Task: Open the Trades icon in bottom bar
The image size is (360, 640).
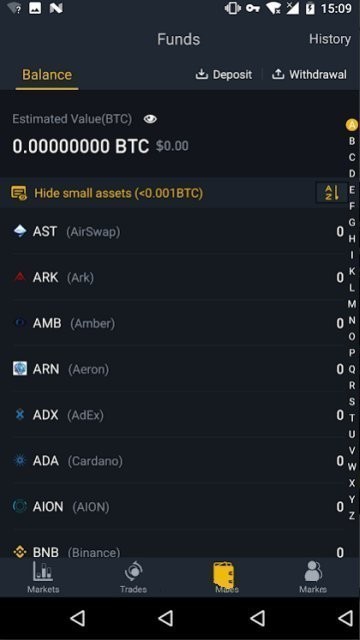Action: pyautogui.click(x=133, y=571)
